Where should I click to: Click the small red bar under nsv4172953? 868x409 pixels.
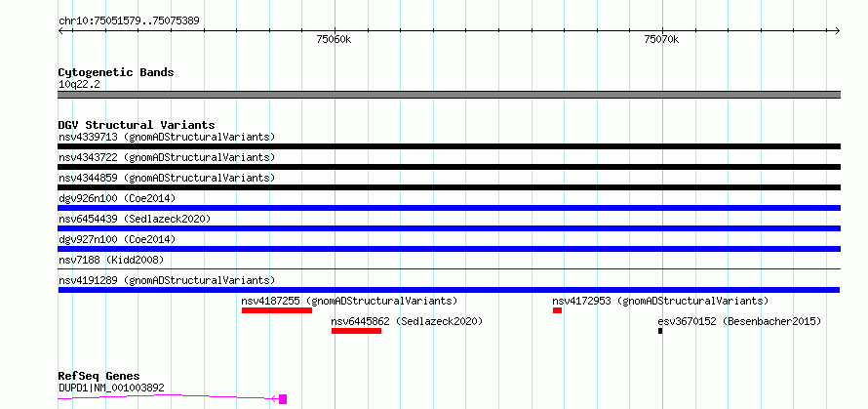click(557, 310)
